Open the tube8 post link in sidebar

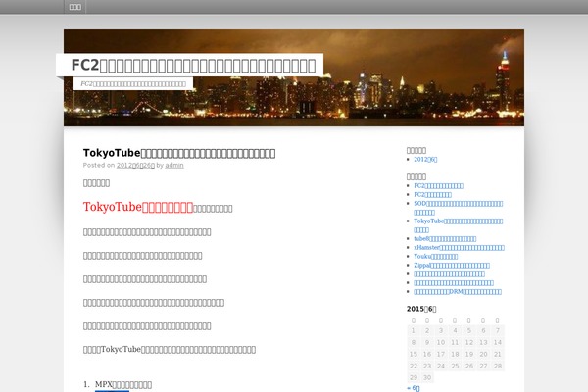[x=445, y=238]
